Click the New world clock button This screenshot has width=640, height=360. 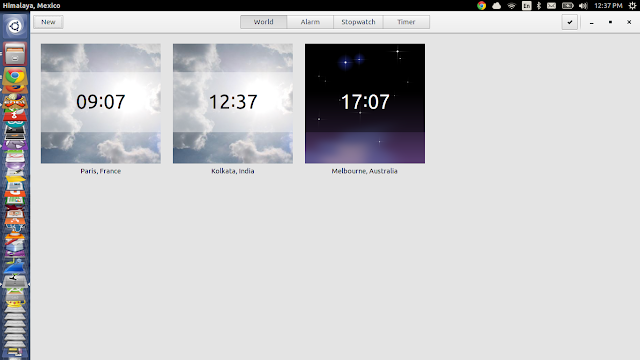click(x=48, y=22)
